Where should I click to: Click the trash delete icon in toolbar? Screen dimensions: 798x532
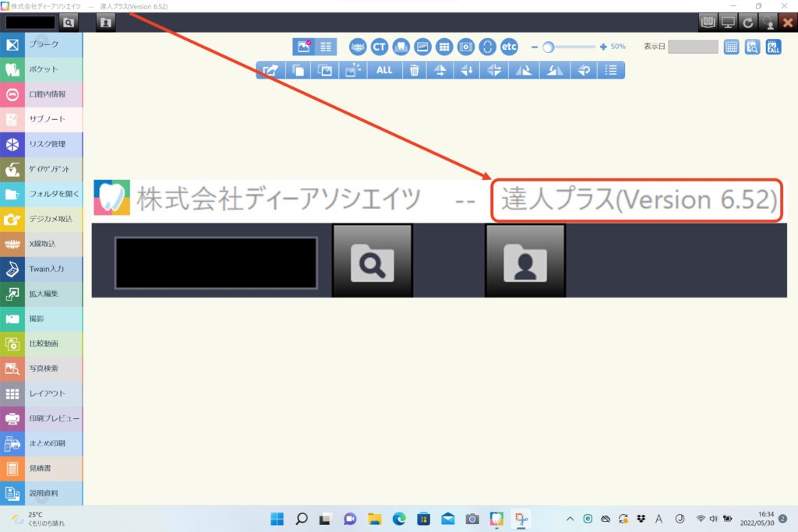(415, 70)
